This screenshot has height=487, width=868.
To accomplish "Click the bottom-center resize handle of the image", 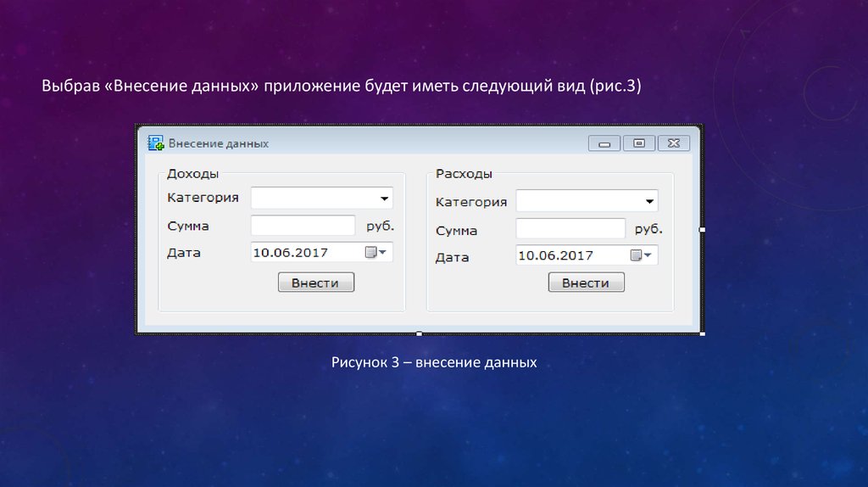I will tap(419, 333).
